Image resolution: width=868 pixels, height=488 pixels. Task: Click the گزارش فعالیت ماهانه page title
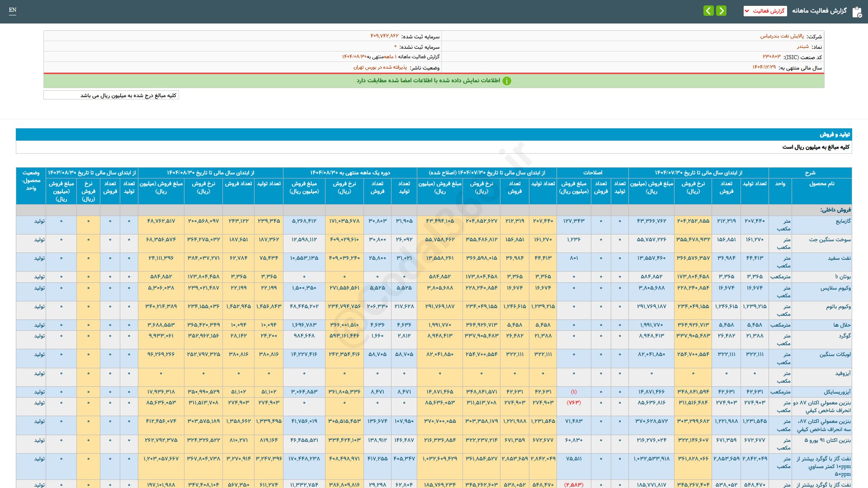click(819, 11)
